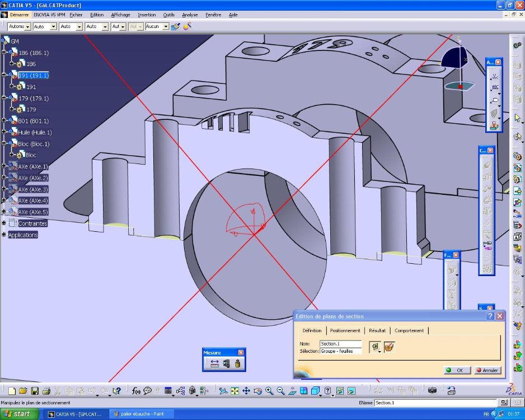Click the Open file folder icon
This screenshot has height=420, width=525.
[23, 391]
